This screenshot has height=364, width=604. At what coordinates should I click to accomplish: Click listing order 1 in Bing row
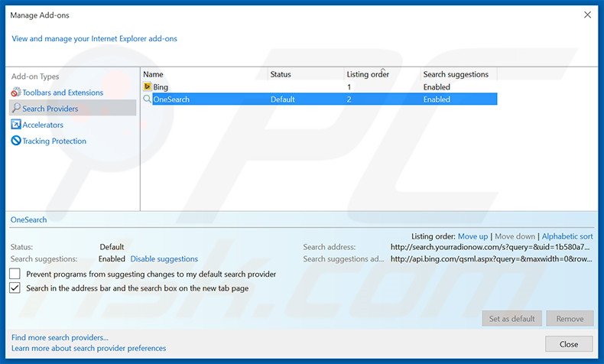(x=349, y=87)
